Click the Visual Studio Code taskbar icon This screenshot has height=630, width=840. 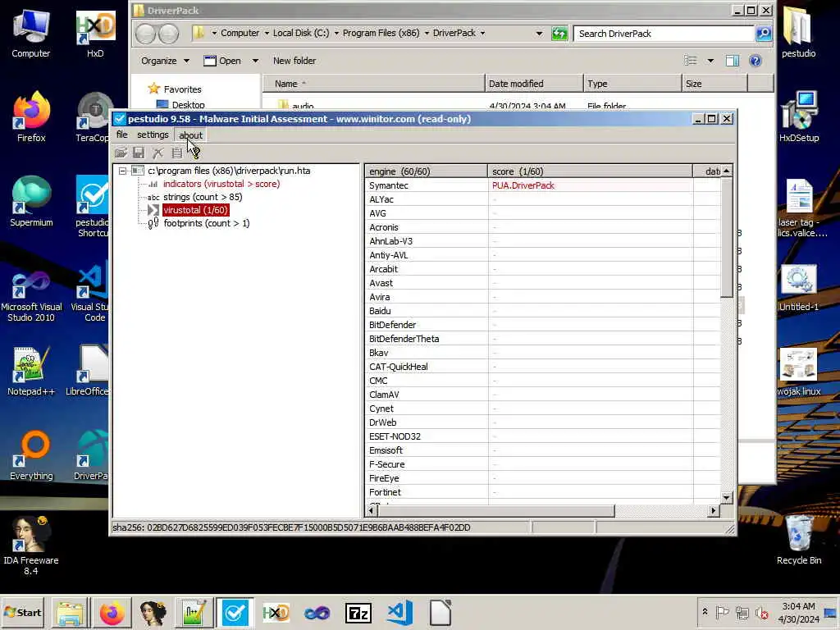point(399,612)
